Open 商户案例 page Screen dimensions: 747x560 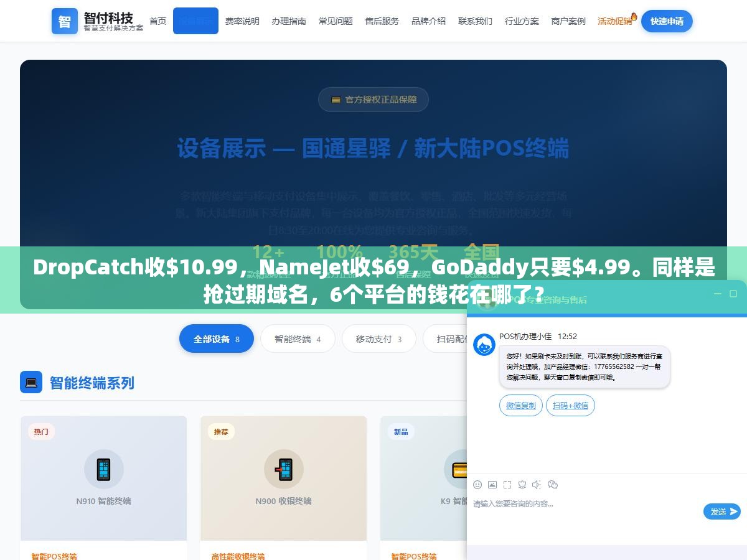coord(568,21)
